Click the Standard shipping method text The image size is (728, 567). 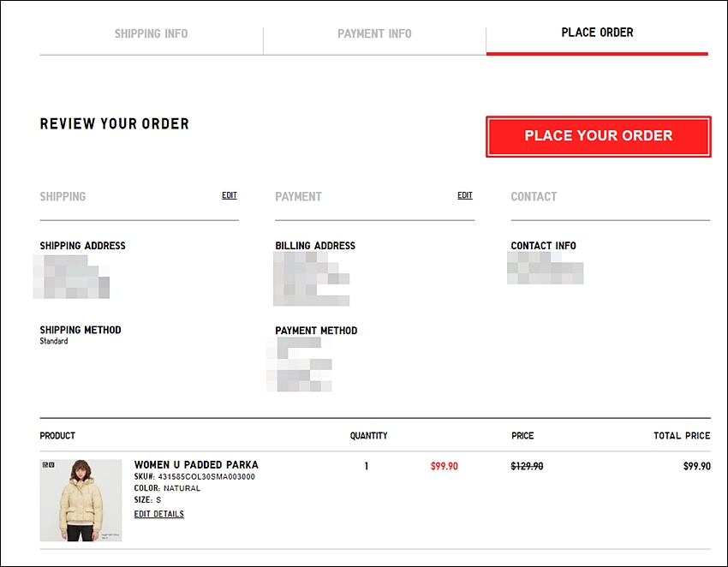54,341
